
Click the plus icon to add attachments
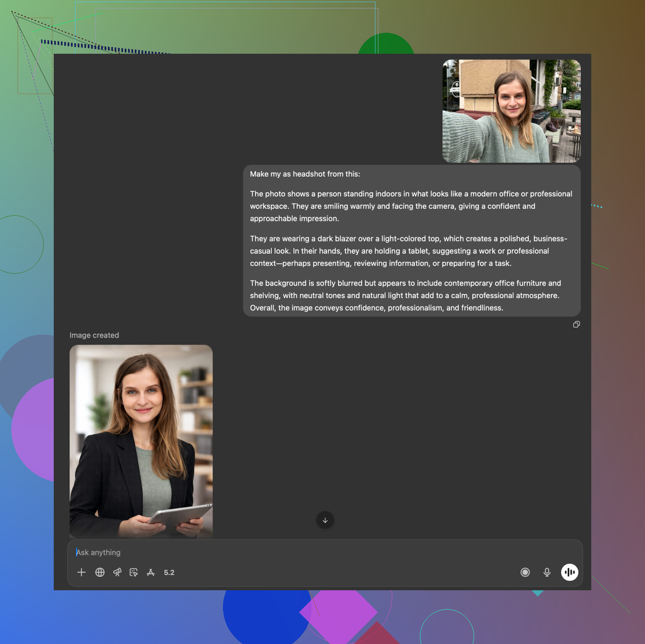tap(81, 572)
